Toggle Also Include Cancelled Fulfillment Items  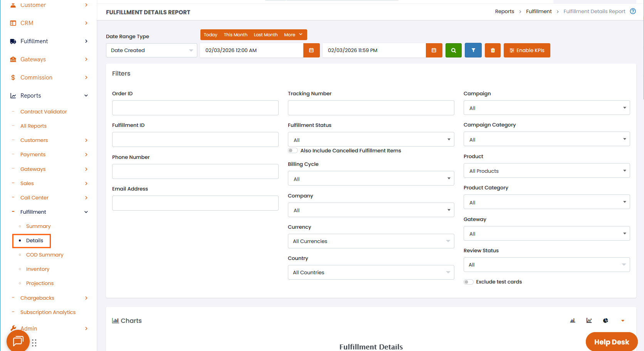293,151
